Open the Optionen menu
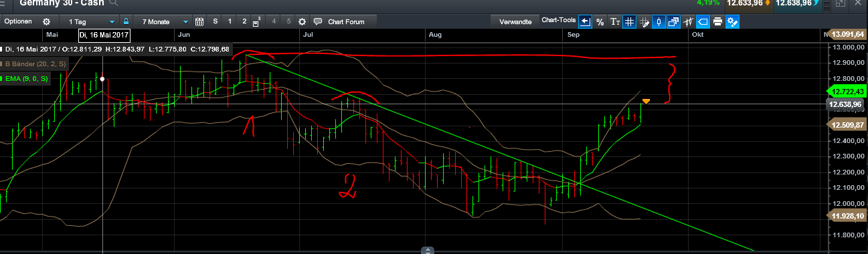The image size is (868, 254). coord(18,21)
